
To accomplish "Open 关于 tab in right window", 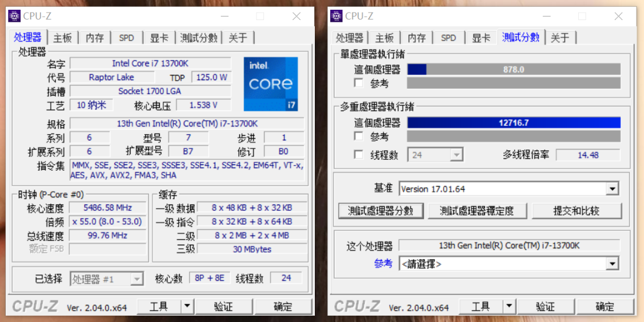I will pyautogui.click(x=560, y=38).
